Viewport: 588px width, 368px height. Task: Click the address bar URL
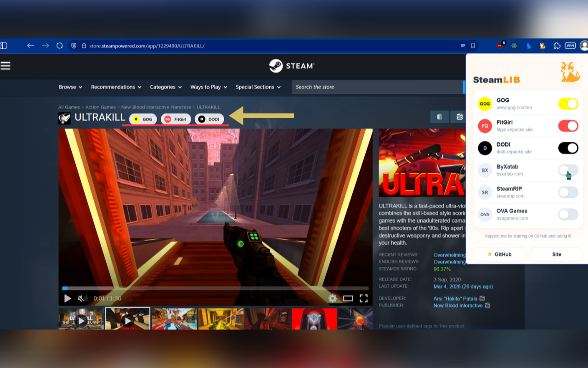147,46
